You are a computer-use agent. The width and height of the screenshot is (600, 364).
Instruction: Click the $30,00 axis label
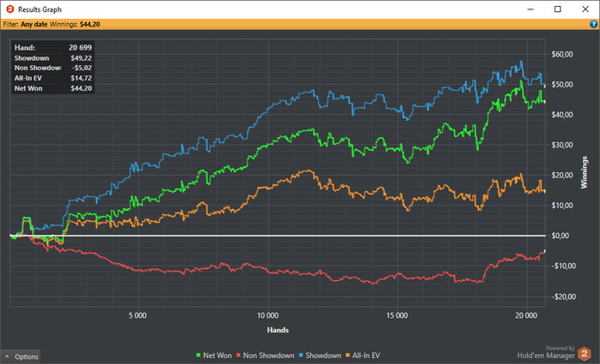coord(562,145)
